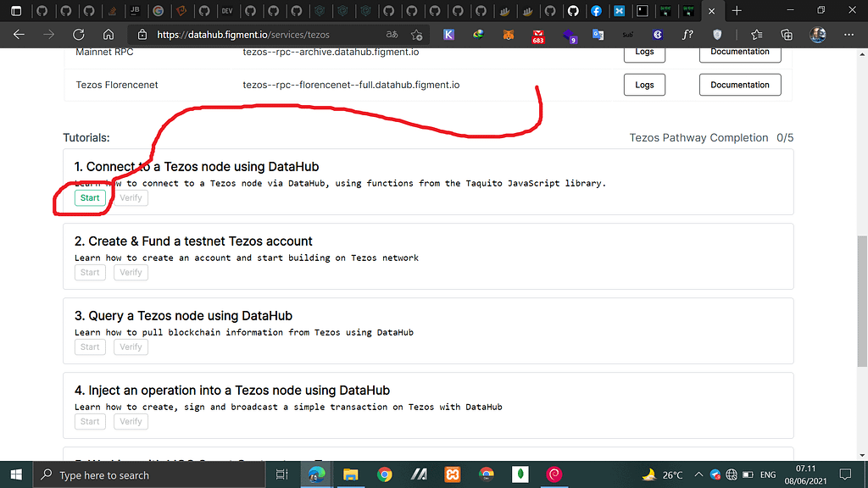Open the ENG language input switcher

point(768,474)
